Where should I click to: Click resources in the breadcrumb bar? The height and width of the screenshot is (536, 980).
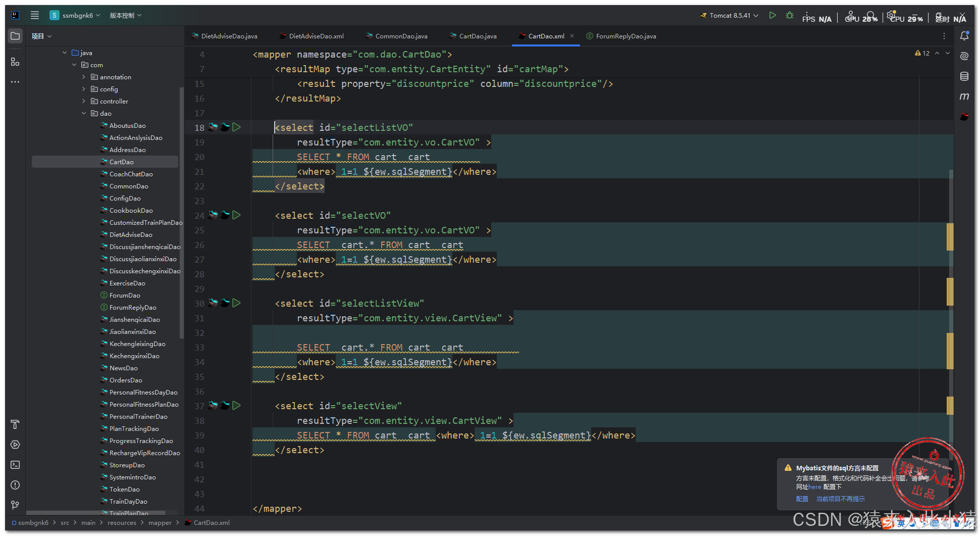click(122, 522)
